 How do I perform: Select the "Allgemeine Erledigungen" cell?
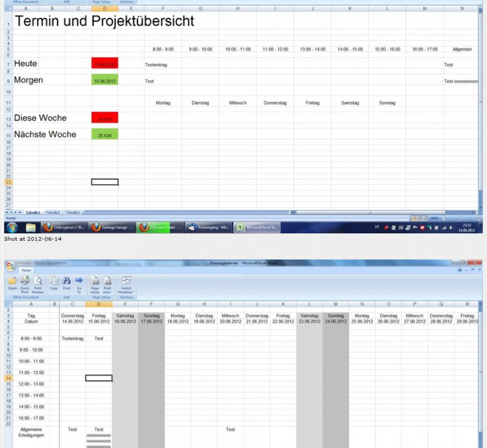click(31, 432)
